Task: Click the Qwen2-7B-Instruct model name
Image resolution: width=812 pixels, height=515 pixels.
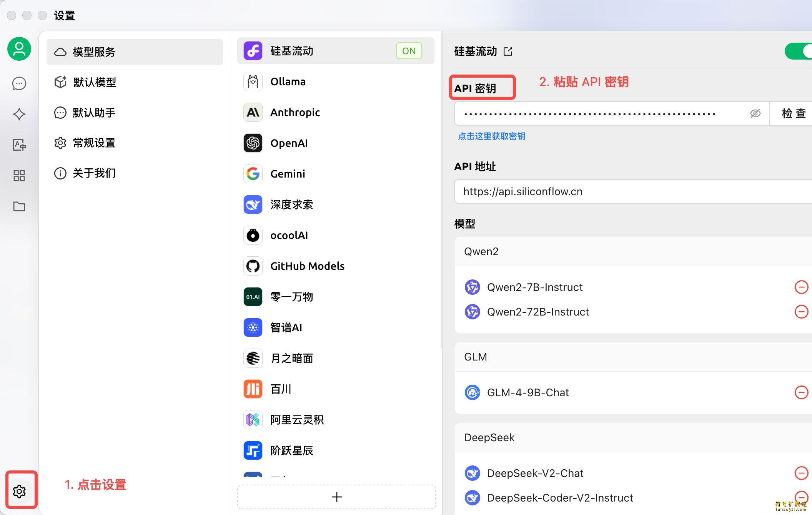Action: point(535,287)
